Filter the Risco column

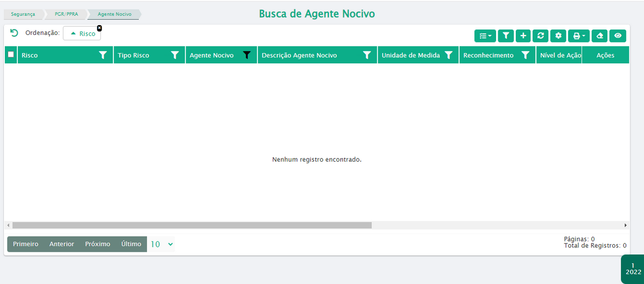103,55
